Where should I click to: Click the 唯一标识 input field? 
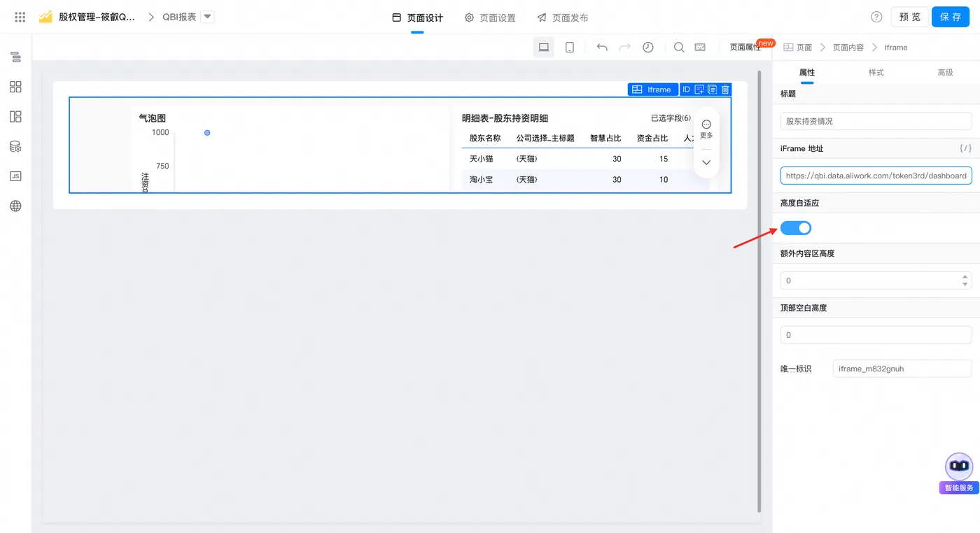[x=902, y=369]
